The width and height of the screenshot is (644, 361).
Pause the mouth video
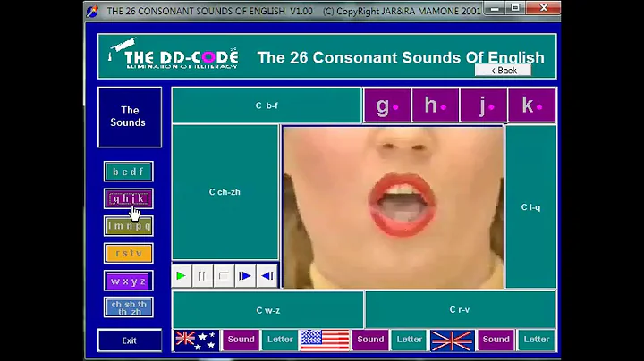coord(202,276)
